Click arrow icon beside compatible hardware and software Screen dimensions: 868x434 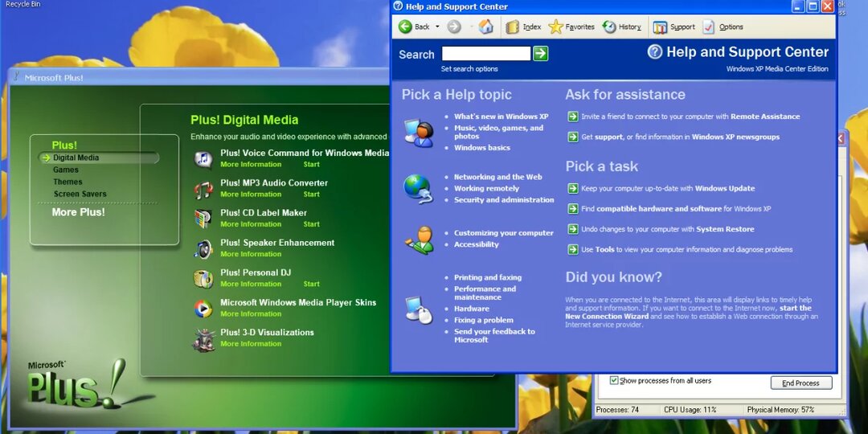click(573, 209)
